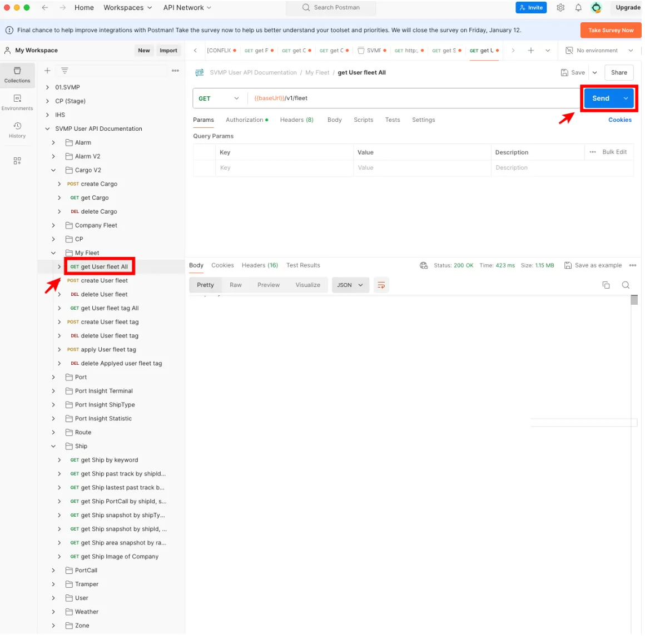Go back with the left arrow
Screen dimensions: 645x644
[45, 8]
